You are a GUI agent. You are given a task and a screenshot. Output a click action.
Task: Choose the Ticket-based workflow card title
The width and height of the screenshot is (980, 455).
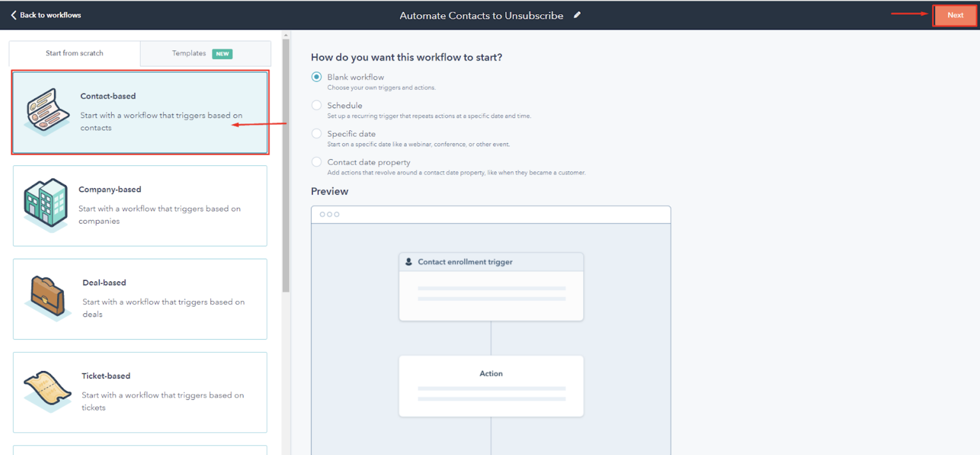click(106, 376)
